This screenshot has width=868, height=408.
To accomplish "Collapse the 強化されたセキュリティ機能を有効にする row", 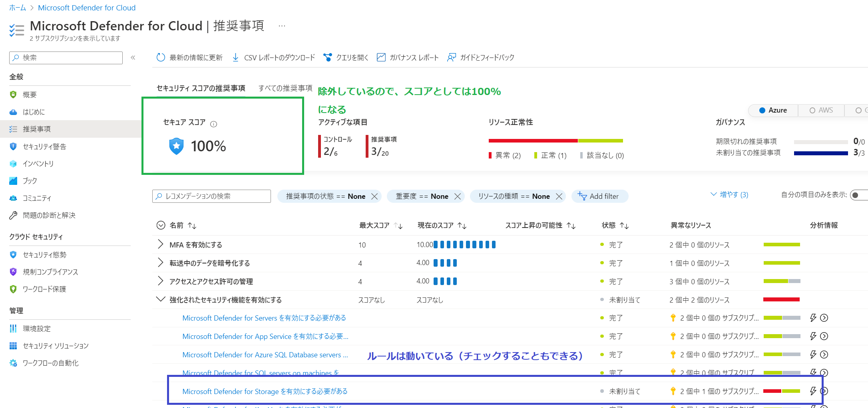I will click(x=160, y=299).
